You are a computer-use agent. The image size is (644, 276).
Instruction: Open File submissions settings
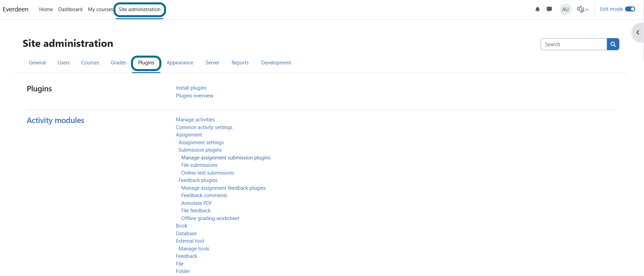tap(199, 165)
